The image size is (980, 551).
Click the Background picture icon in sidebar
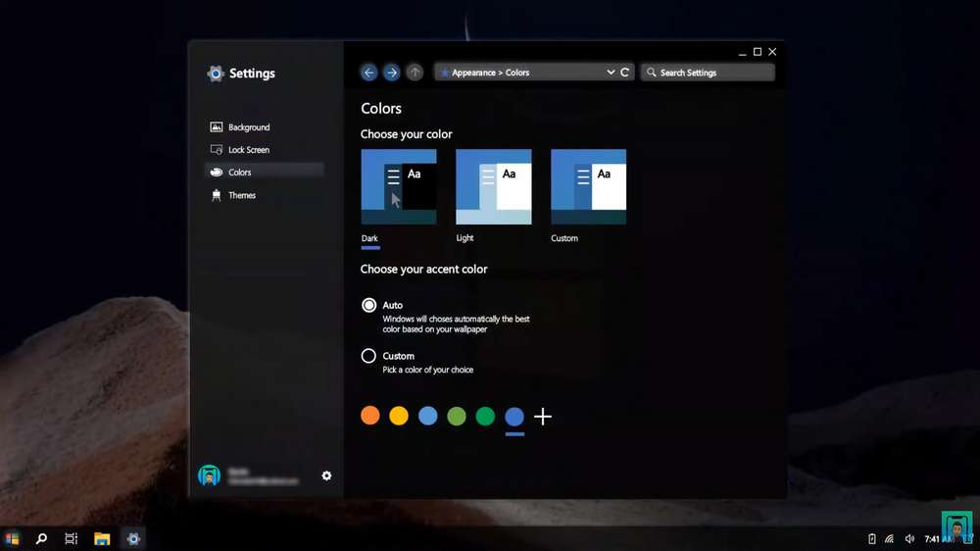(x=217, y=126)
